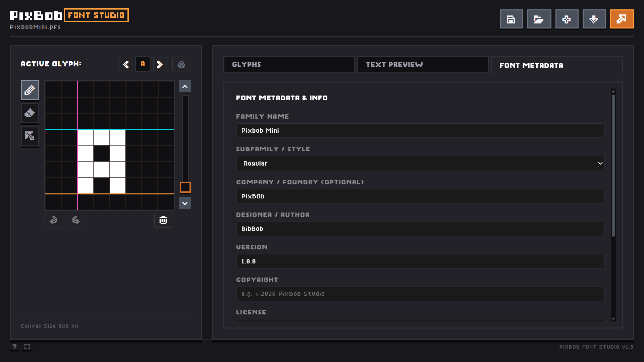Click the Copyright input field
Viewport: 644px width, 362px height.
pos(420,294)
